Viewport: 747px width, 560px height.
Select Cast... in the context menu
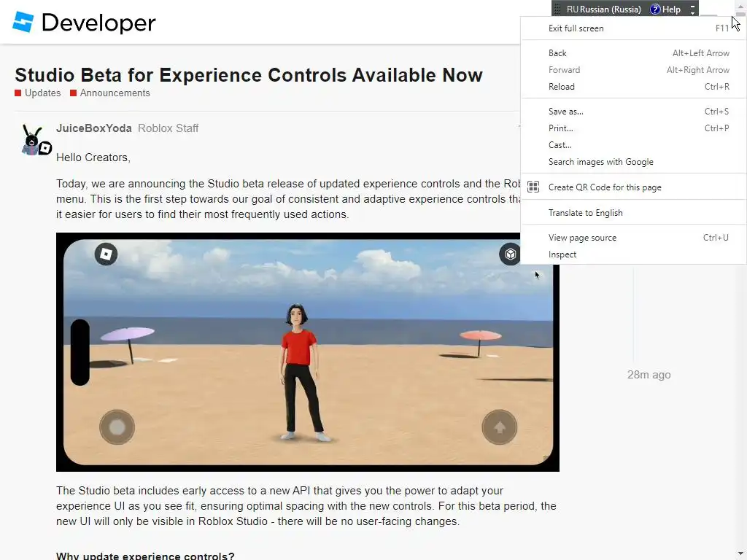point(634,144)
